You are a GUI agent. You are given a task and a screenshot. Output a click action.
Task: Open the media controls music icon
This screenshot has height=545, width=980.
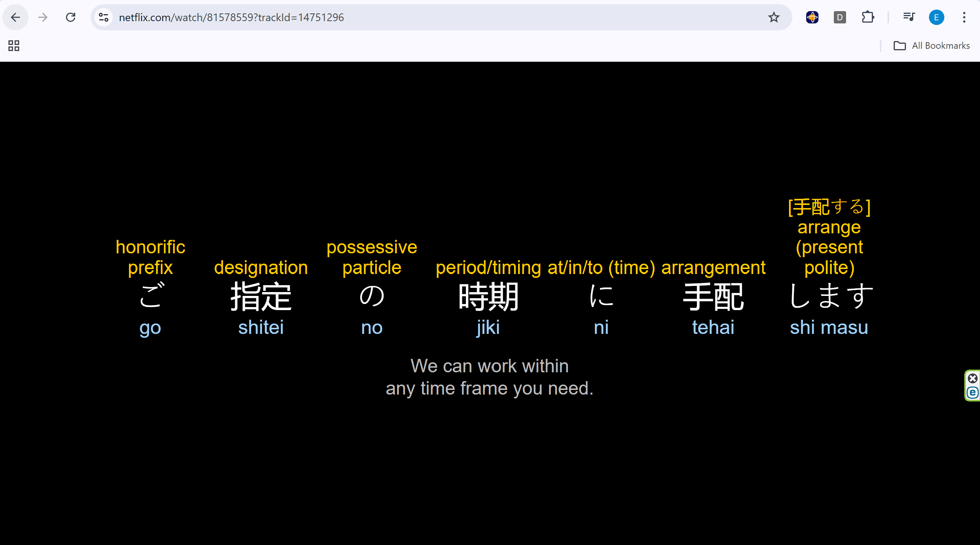(x=909, y=17)
